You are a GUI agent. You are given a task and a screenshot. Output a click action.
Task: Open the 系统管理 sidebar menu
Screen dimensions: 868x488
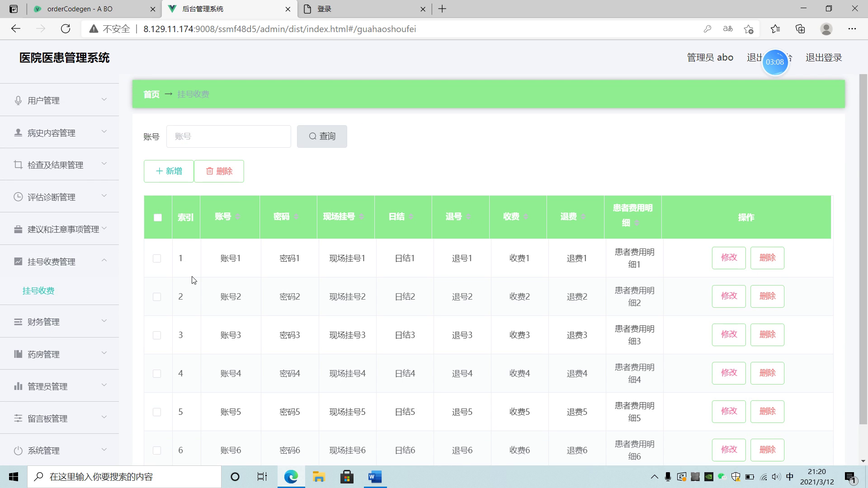[59, 450]
